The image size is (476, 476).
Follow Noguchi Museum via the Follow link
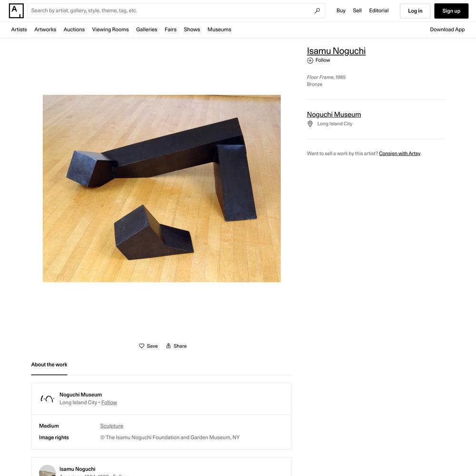[x=109, y=403]
